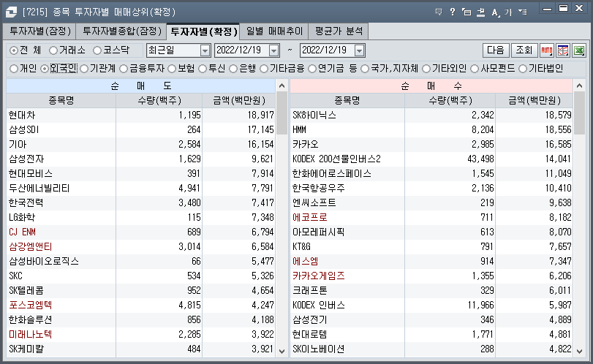Image resolution: width=593 pixels, height=364 pixels.
Task: Click the font size 'A' icon
Action: click(x=495, y=12)
